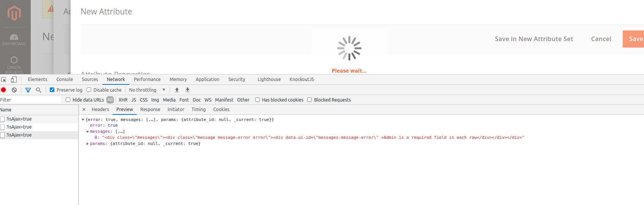The width and height of the screenshot is (644, 205).
Task: Click the 'error: true' property line
Action: coord(104,126)
